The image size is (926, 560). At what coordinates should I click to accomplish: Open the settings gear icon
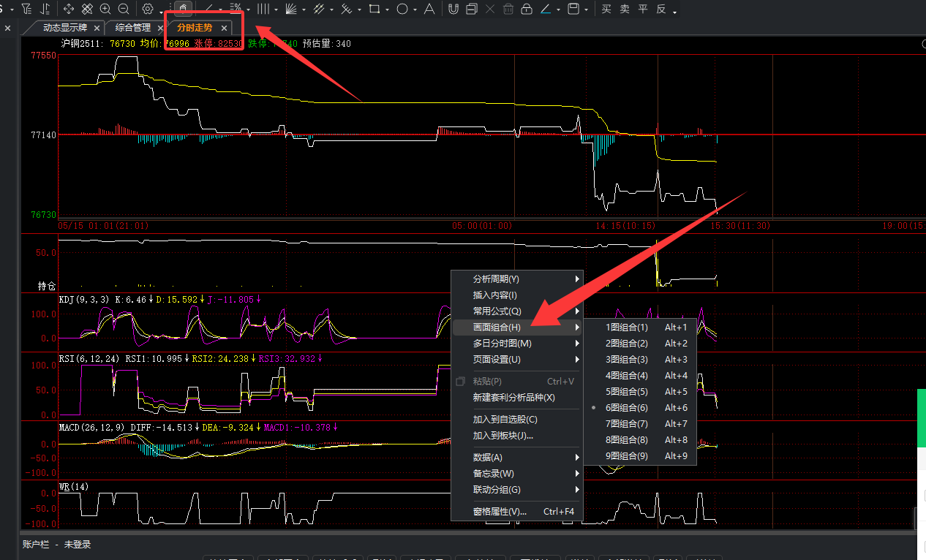148,9
